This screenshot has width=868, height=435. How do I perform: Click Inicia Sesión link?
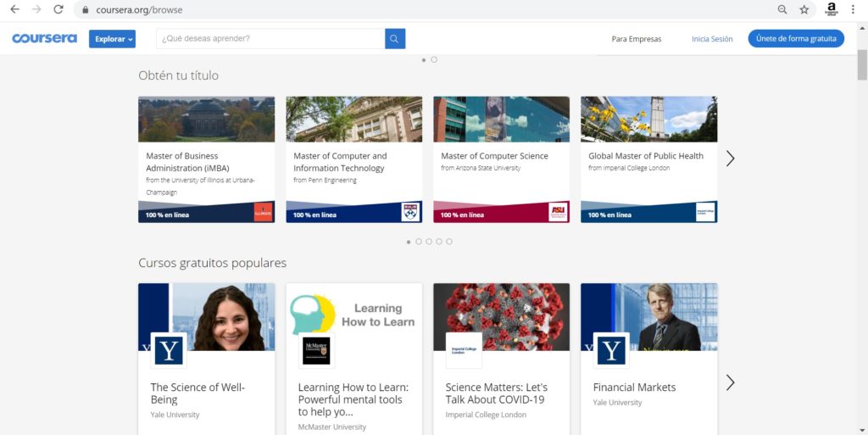click(712, 39)
